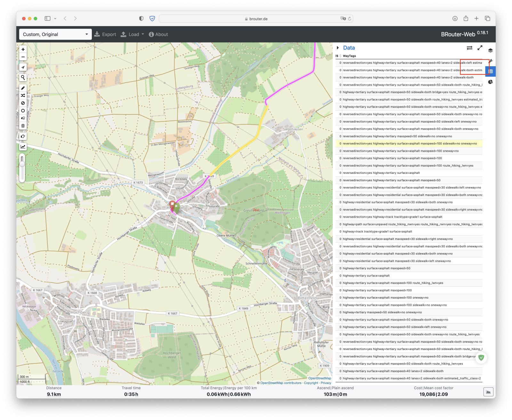The height and width of the screenshot is (420, 512).
Task: Expand data panel to full width
Action: (480, 48)
